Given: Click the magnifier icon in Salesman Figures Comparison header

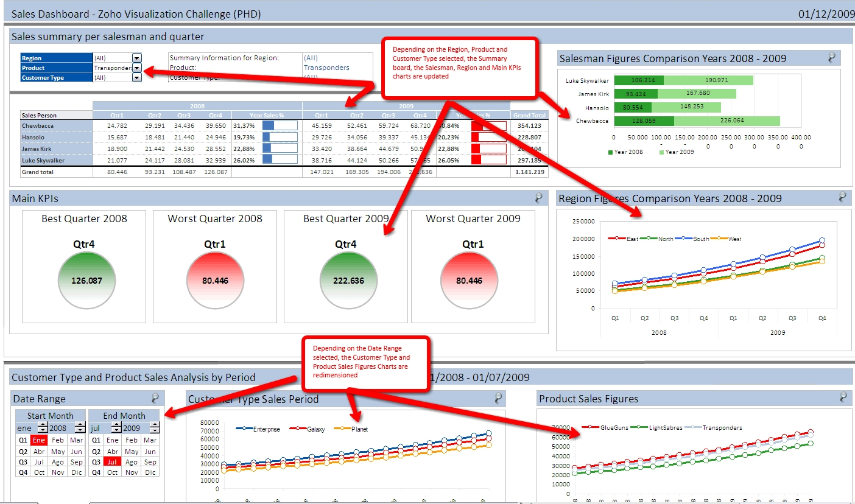Looking at the screenshot, I should point(833,58).
